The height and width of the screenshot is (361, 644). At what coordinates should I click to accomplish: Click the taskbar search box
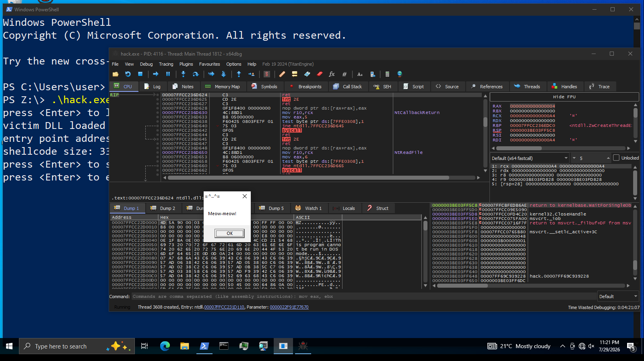76,346
